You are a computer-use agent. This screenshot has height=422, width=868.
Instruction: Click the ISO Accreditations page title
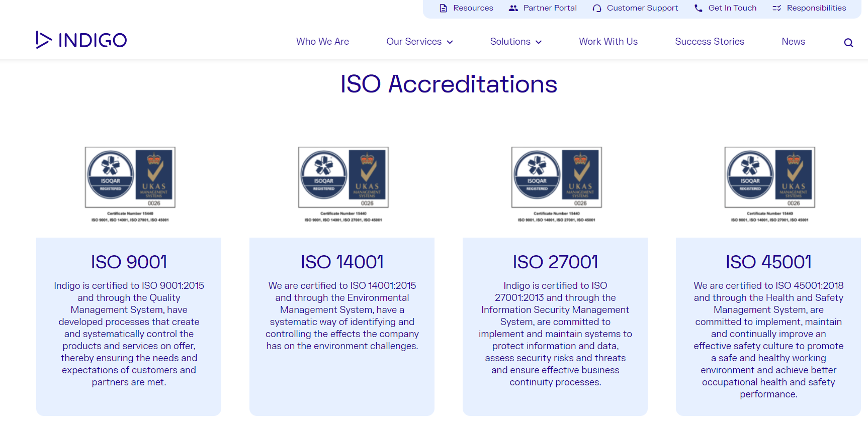tap(449, 84)
